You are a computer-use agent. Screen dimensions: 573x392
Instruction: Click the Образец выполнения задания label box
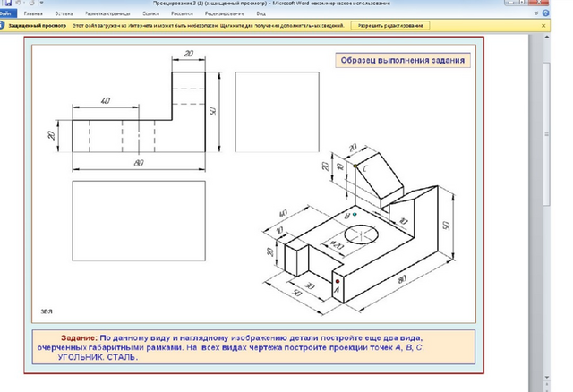pyautogui.click(x=403, y=60)
